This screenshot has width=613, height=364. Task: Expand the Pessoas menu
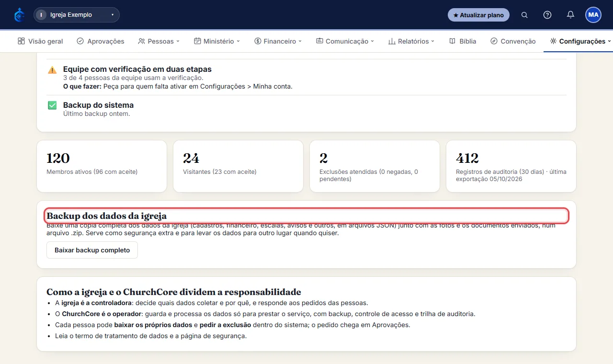pos(159,41)
